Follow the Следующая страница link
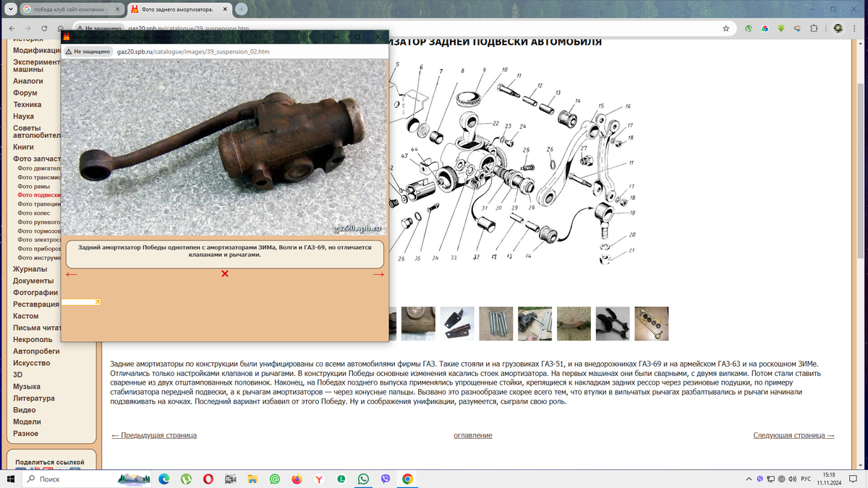 793,435
